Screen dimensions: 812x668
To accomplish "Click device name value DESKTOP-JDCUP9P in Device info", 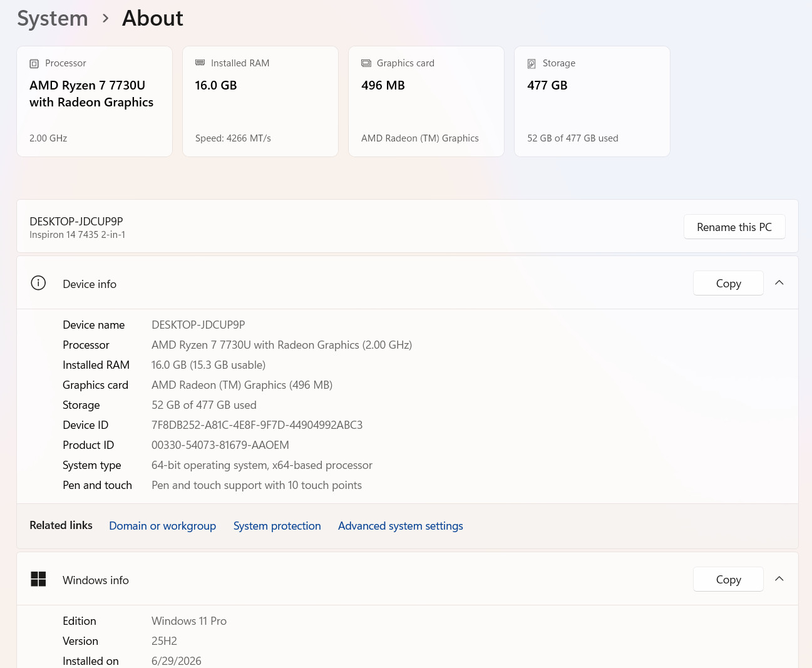I will click(x=198, y=325).
